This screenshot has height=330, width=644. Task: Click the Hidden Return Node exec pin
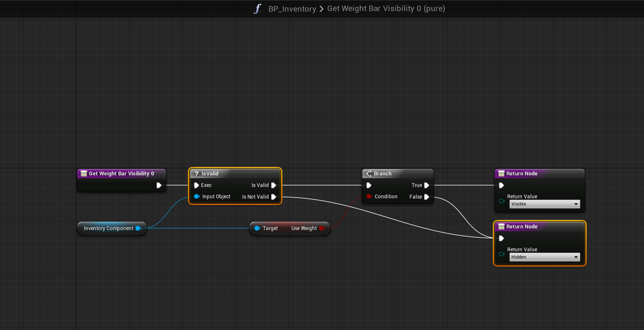(x=502, y=238)
